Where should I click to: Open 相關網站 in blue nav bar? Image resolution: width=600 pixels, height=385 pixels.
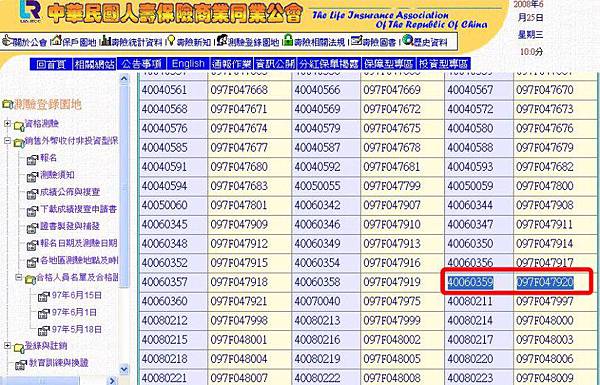(94, 64)
